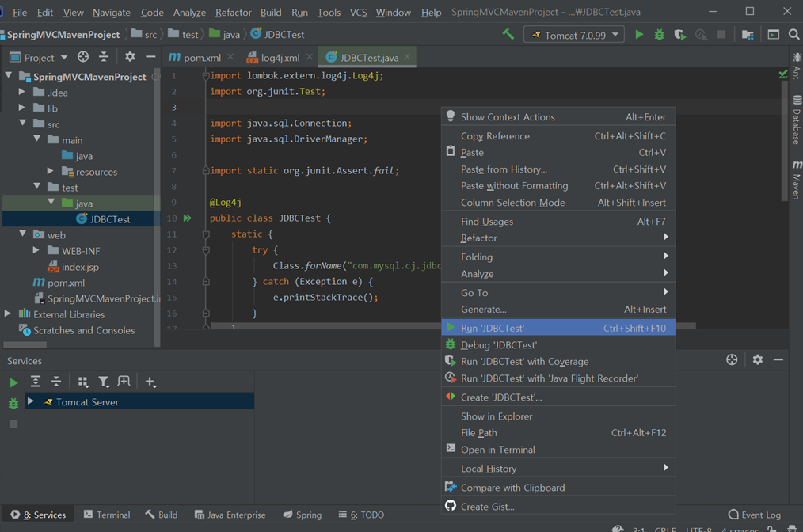This screenshot has width=803, height=532.
Task: Select Run 'JDBCTest' in context menu
Action: (x=558, y=328)
